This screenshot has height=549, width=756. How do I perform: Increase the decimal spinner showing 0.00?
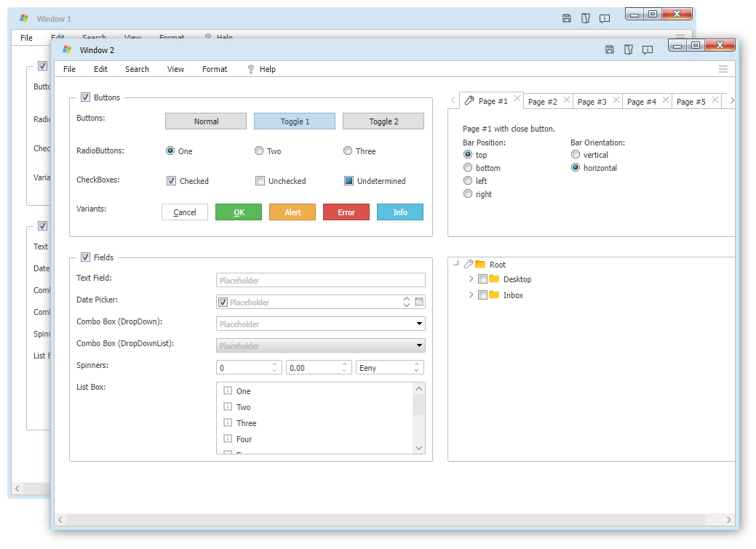(344, 364)
